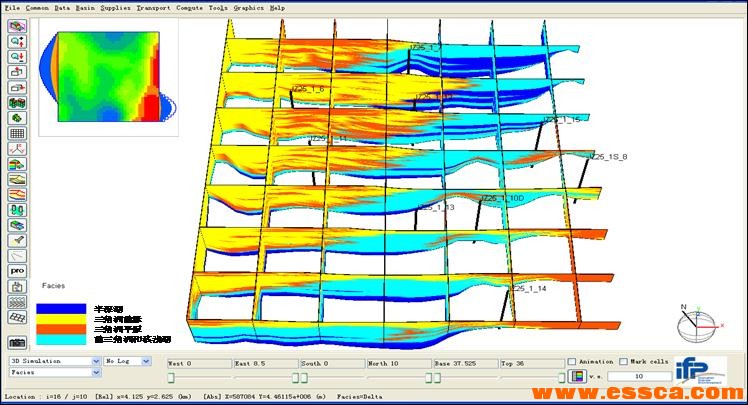Image resolution: width=748 pixels, height=405 pixels.
Task: Click the 'pro' button in left toolbar
Action: [x=17, y=270]
